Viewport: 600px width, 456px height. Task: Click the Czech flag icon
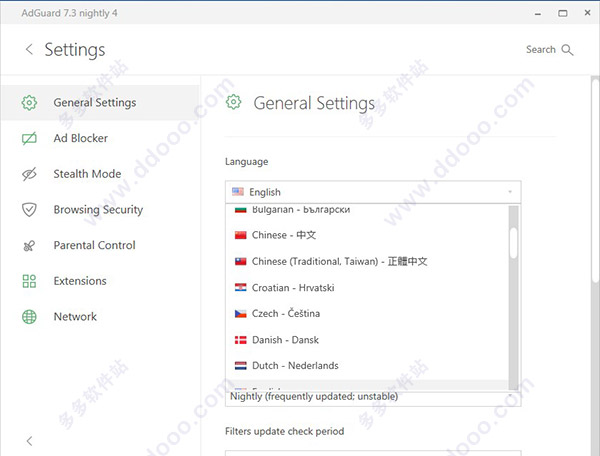240,314
